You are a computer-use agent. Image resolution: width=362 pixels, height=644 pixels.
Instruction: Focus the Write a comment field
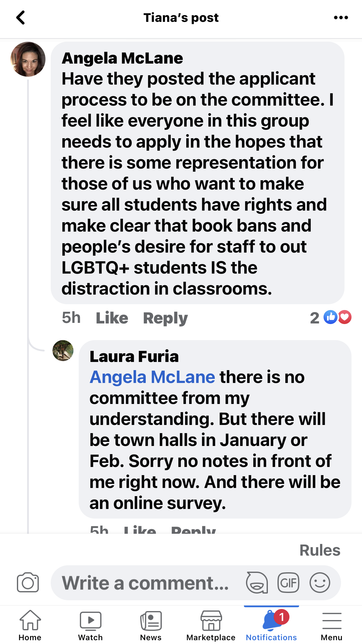click(146, 583)
